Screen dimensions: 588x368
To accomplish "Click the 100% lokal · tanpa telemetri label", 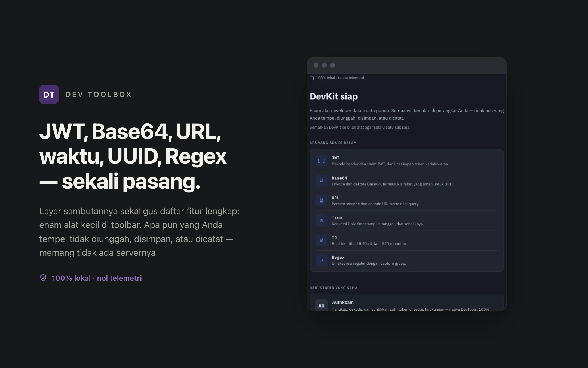I will tap(340, 78).
